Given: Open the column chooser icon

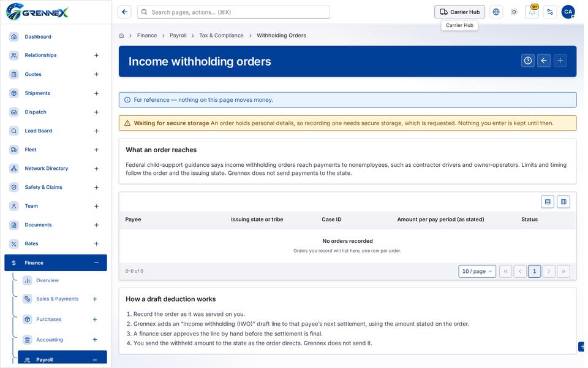Looking at the screenshot, I should click(563, 202).
